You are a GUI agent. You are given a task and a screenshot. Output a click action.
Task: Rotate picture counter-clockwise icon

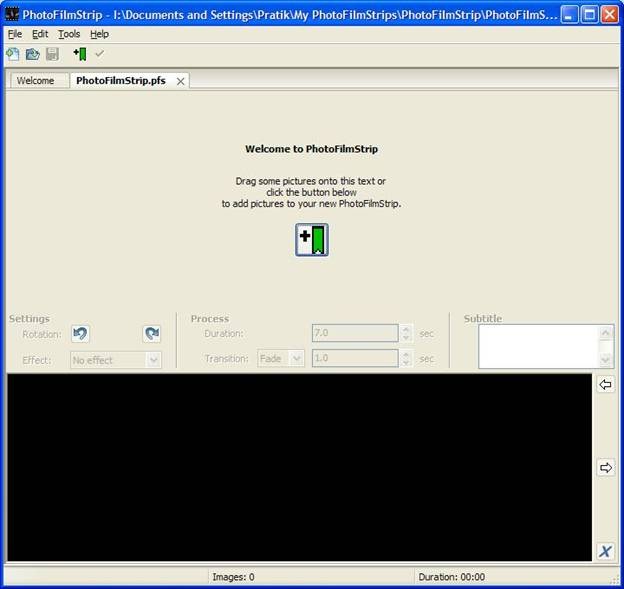(x=80, y=334)
